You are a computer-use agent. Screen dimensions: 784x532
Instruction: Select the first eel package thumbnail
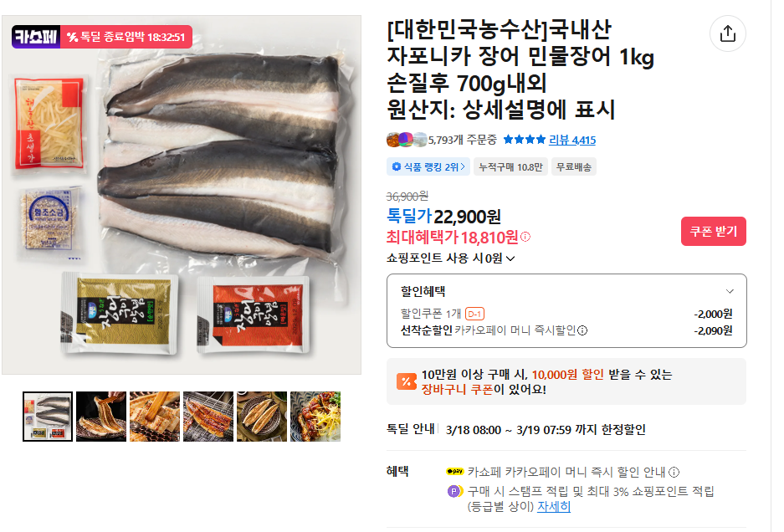(48, 417)
